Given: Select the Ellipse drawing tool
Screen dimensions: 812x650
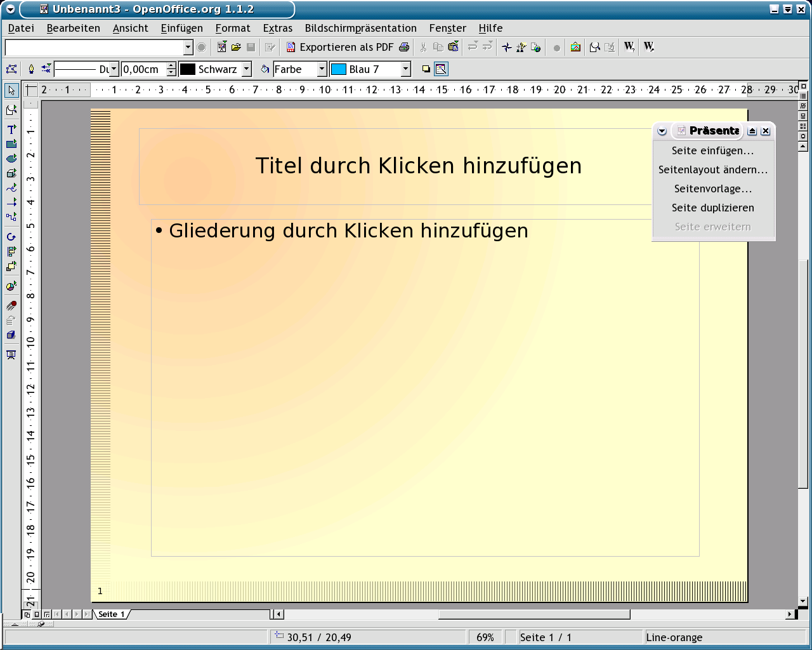Looking at the screenshot, I should [x=11, y=159].
